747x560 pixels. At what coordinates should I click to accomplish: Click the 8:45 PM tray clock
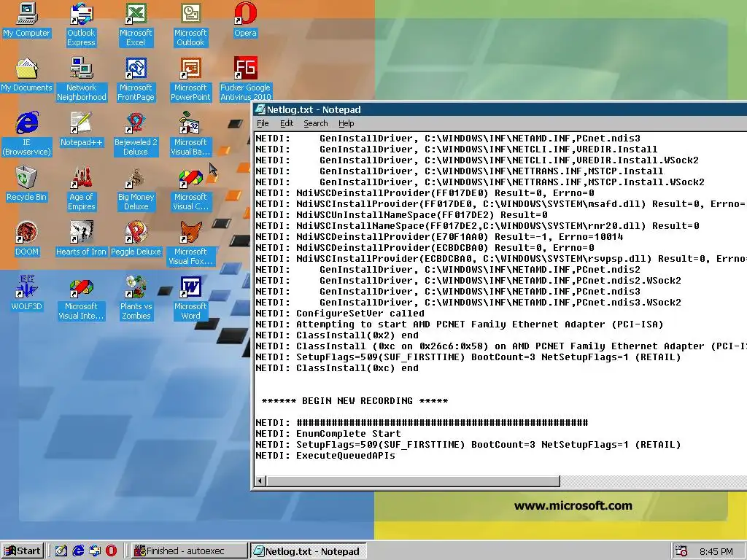click(716, 551)
